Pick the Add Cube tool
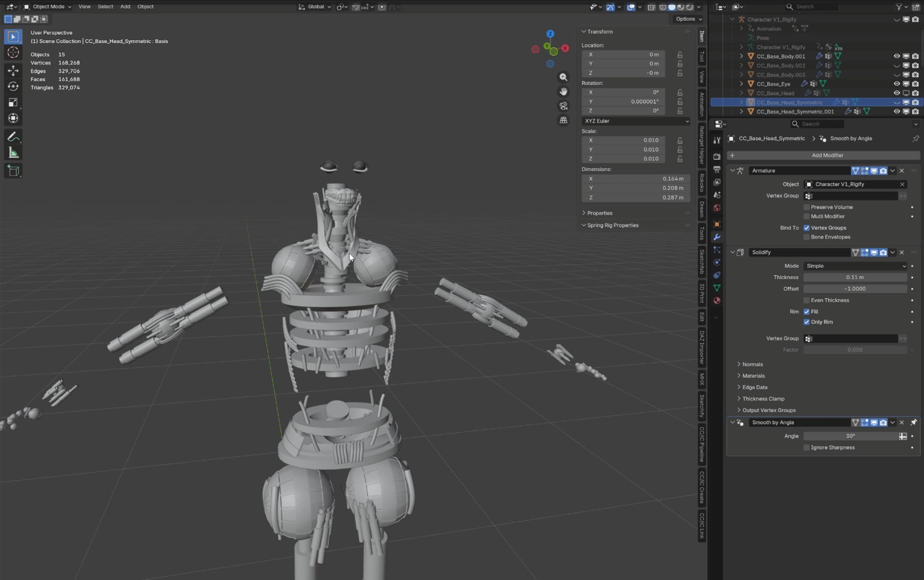The width and height of the screenshot is (924, 580). [13, 170]
